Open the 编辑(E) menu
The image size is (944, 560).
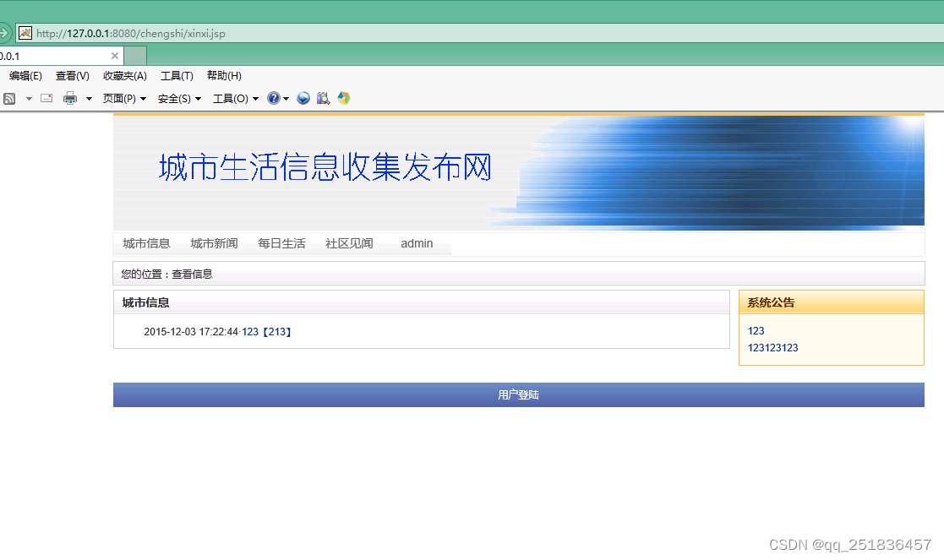tap(25, 75)
